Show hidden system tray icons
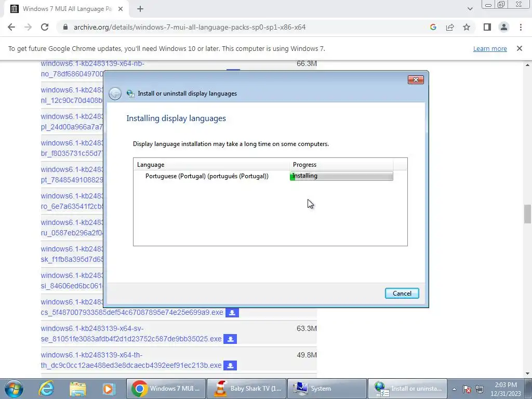 [454, 389]
